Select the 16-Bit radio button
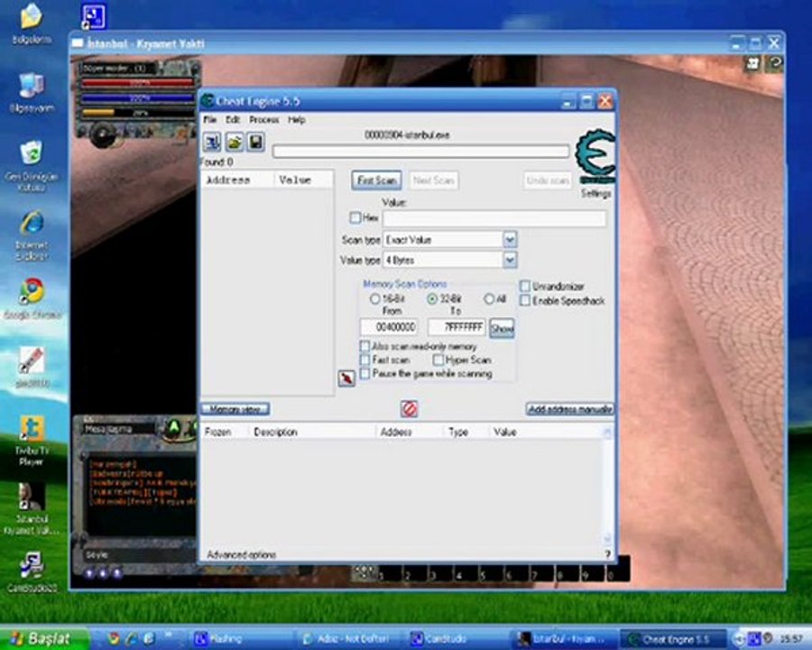Viewport: 812px width, 650px height. tap(375, 299)
